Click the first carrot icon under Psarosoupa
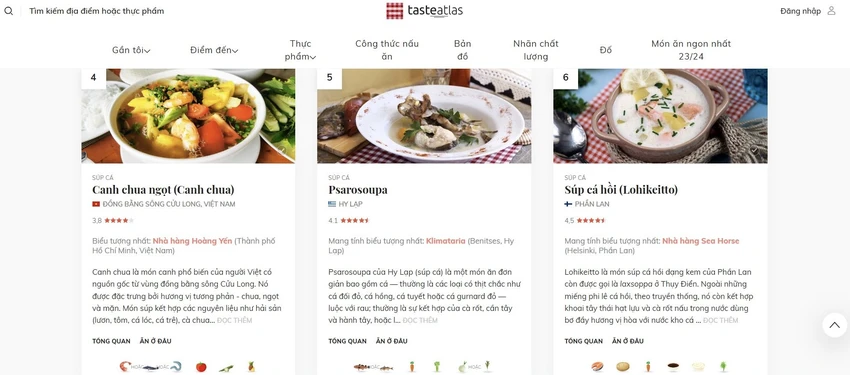850x375 pixels. (x=411, y=367)
